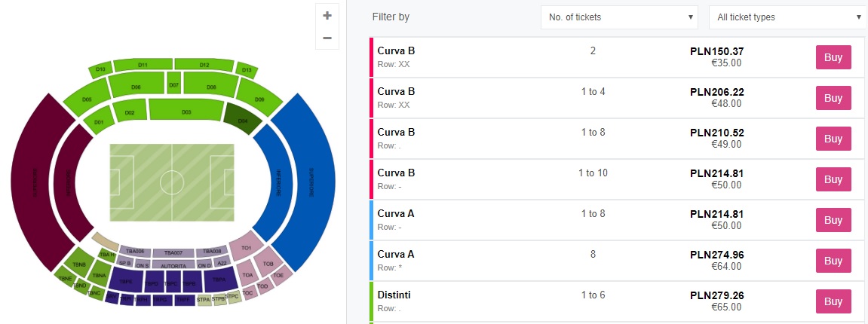Buy the 8-ticket Curva A listing
This screenshot has width=868, height=324.
click(833, 261)
